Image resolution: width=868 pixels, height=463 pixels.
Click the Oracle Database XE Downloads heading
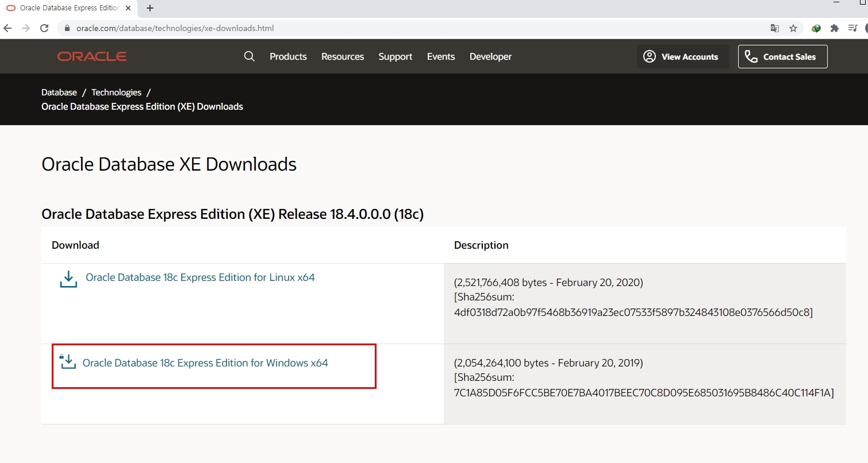coord(169,164)
